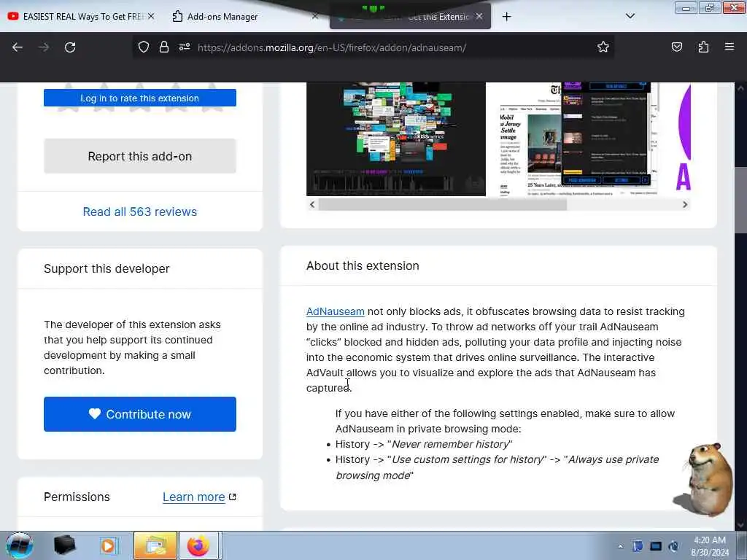This screenshot has height=560, width=747.
Task: Click the 'Support this developer' heading
Action: 107,268
